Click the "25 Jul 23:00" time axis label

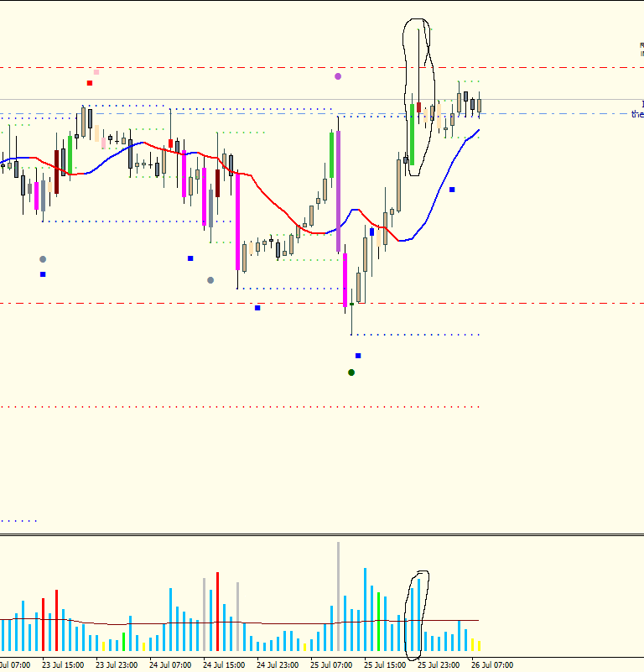point(439,665)
